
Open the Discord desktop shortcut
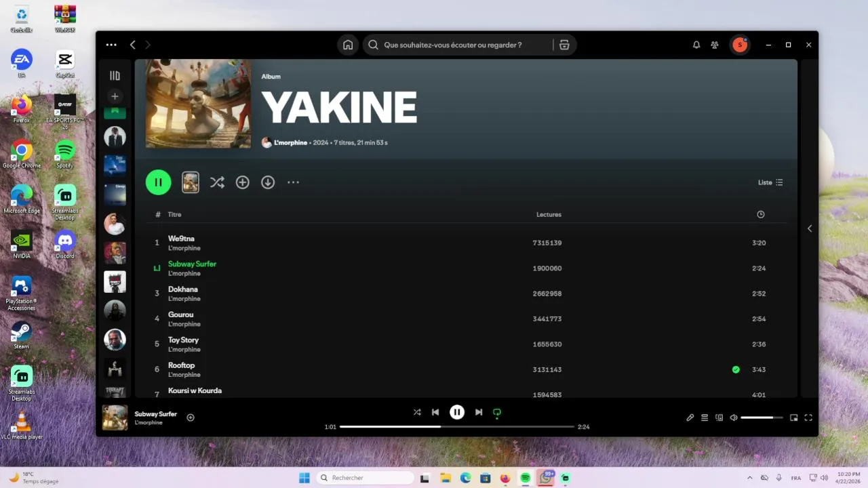pyautogui.click(x=65, y=244)
